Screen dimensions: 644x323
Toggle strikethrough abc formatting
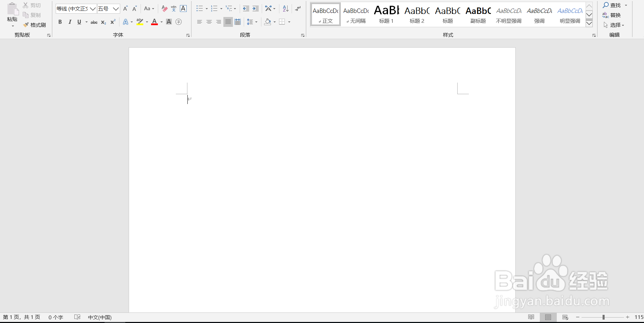(x=94, y=22)
